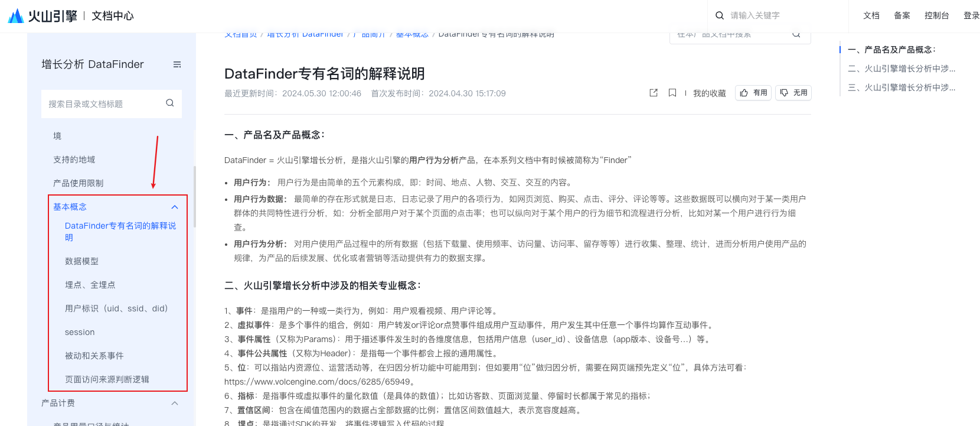
Task: Click the sidebar vertical scrollbar
Action: click(x=195, y=197)
